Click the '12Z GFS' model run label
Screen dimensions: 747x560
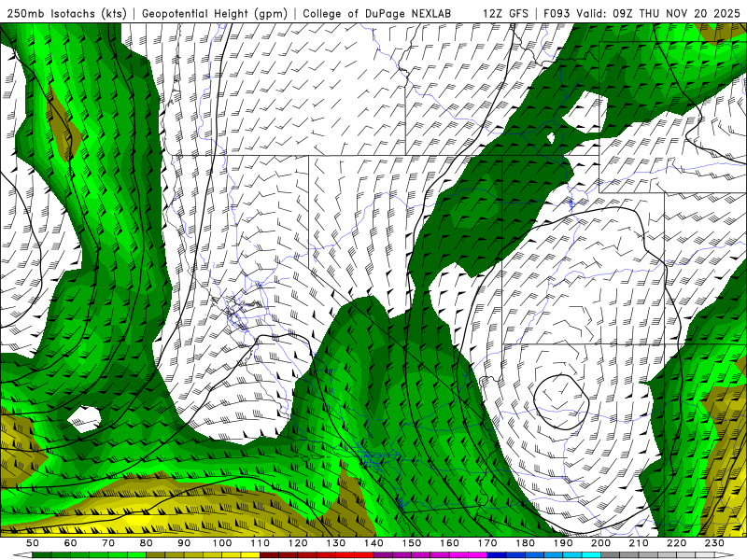coord(505,14)
